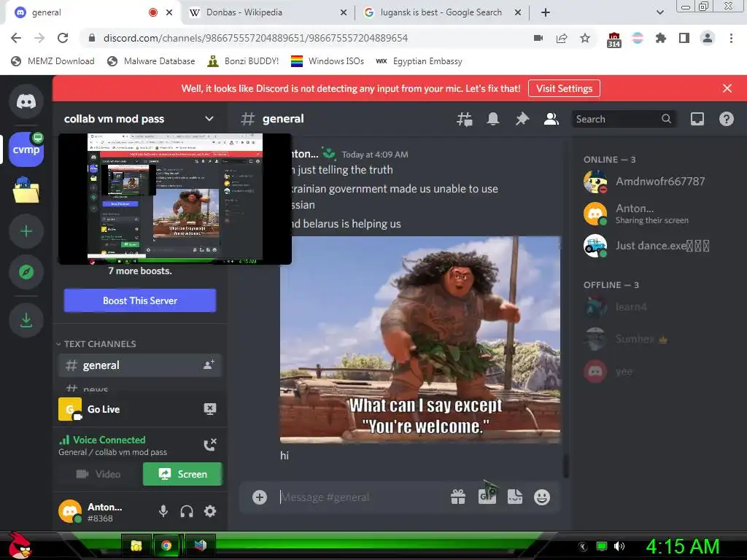Viewport: 747px width, 560px height.
Task: Open Discord help question mark icon
Action: pyautogui.click(x=726, y=119)
